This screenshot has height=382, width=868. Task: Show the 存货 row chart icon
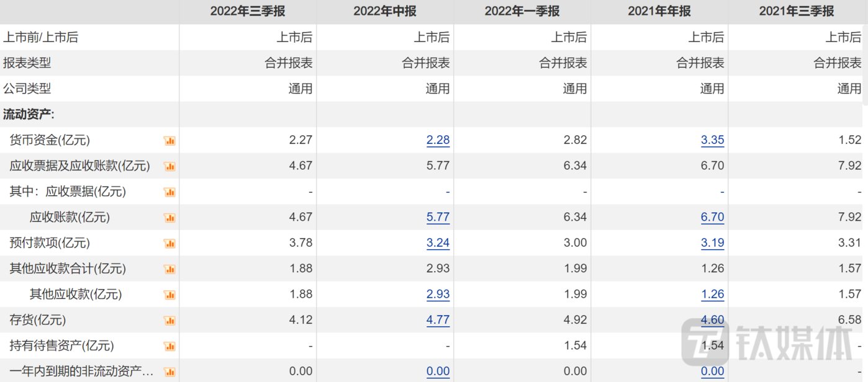(x=170, y=321)
